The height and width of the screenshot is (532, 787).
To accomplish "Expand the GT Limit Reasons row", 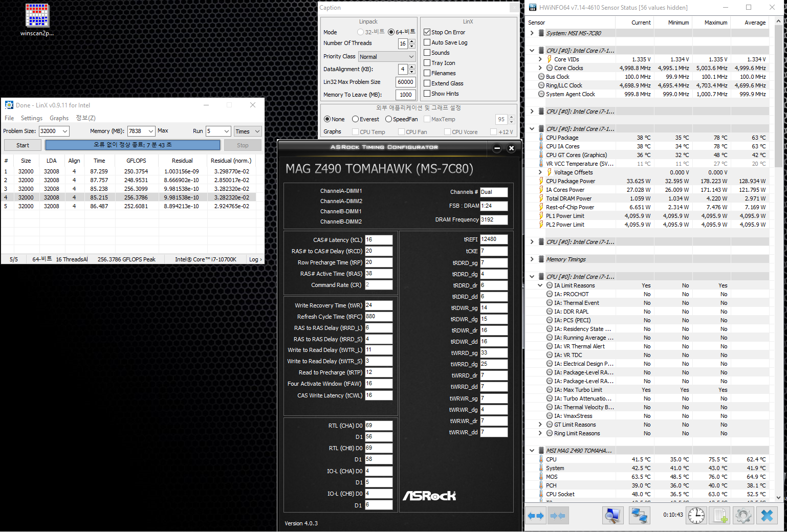I will pos(540,425).
